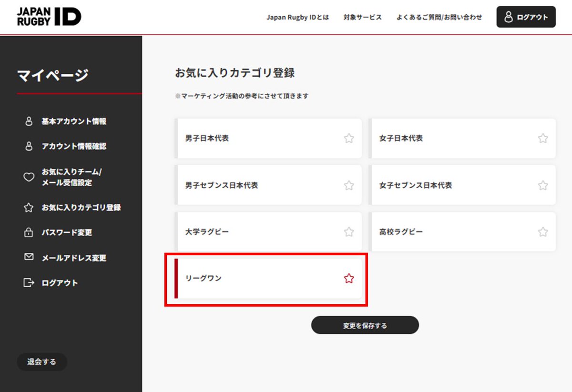Screen dimensions: 572x392
Task: Click the exit icon beside sidebar ログアウト
Action: [29, 283]
